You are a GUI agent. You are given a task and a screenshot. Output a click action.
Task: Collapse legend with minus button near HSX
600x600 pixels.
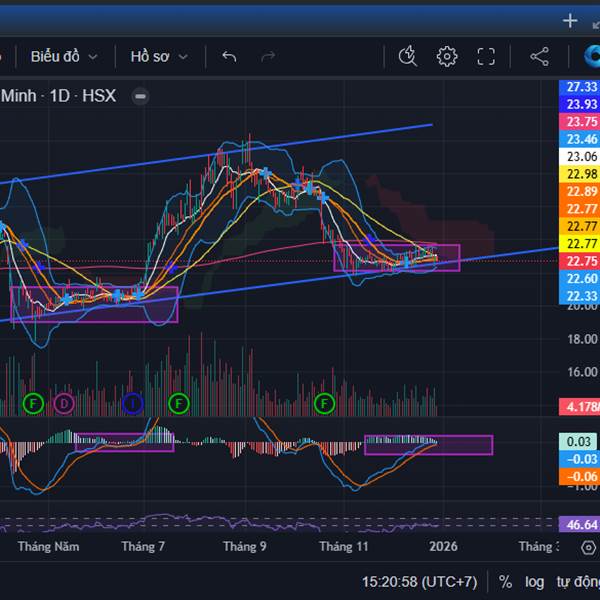140,96
